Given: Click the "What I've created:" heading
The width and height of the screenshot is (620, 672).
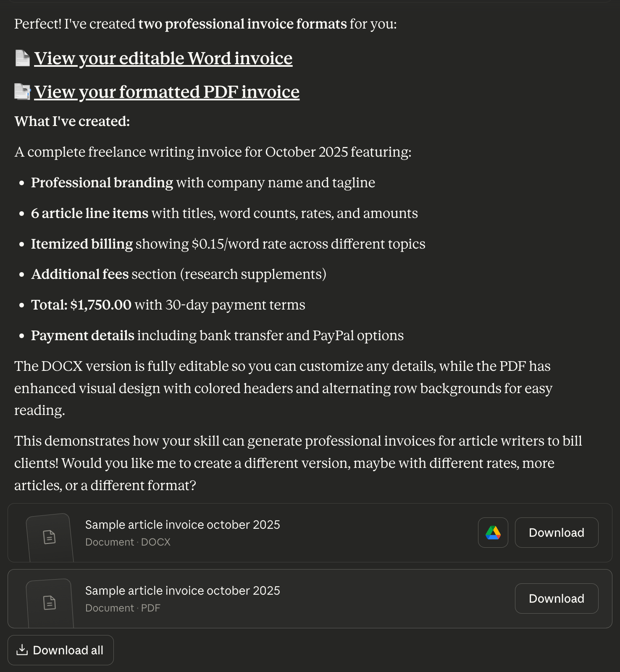Looking at the screenshot, I should [72, 121].
